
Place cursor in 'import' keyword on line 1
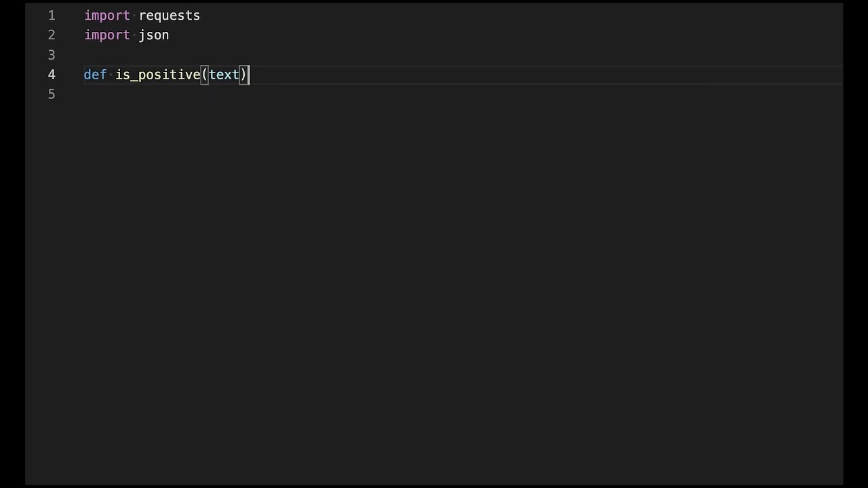coord(107,16)
